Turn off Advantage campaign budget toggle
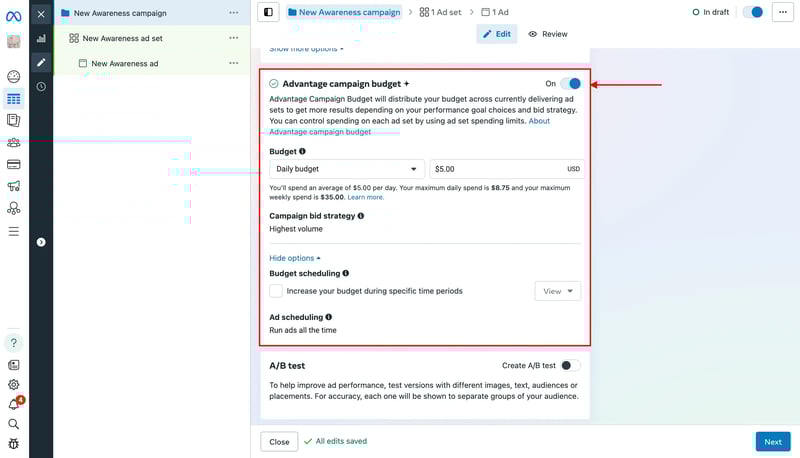800x458 pixels. 570,84
